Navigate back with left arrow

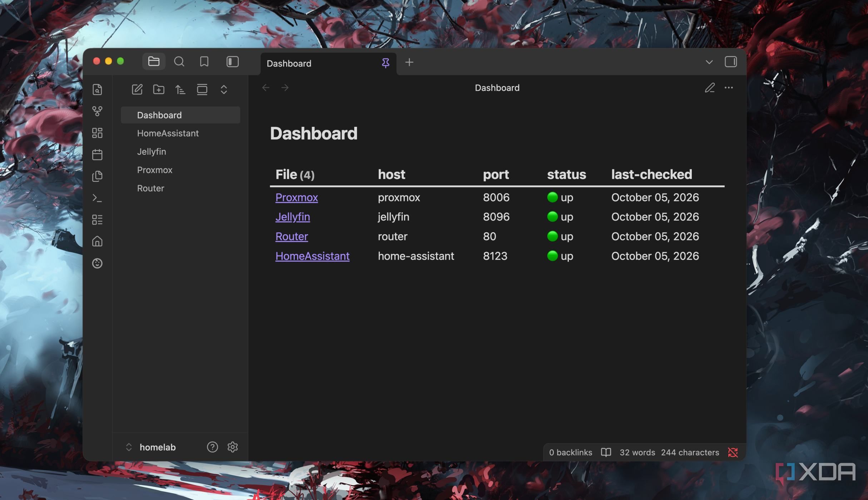pyautogui.click(x=266, y=87)
